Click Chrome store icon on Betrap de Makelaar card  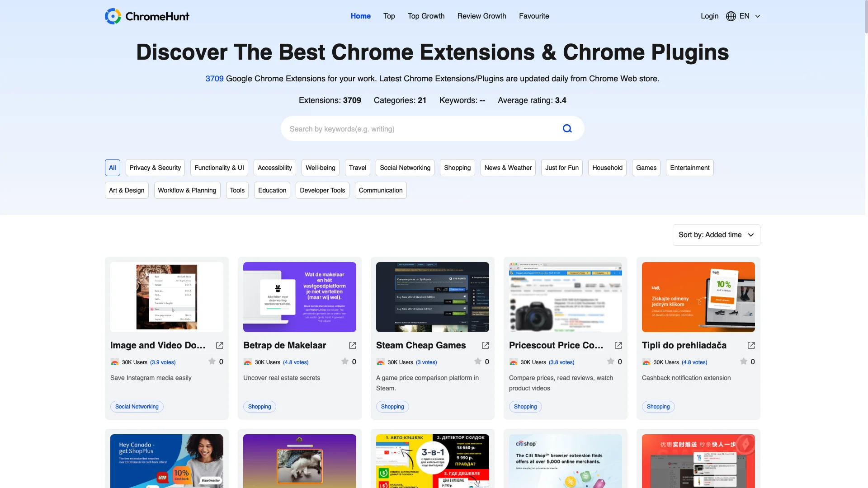248,362
